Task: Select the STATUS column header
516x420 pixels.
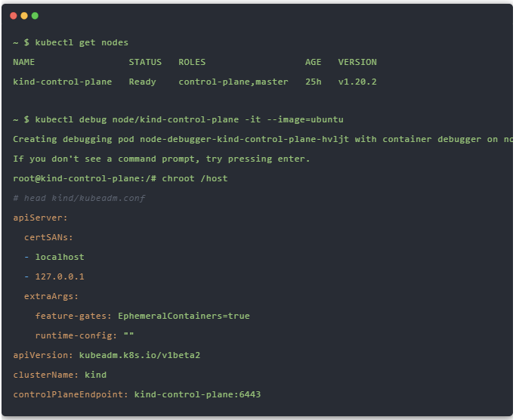Action: click(x=145, y=62)
